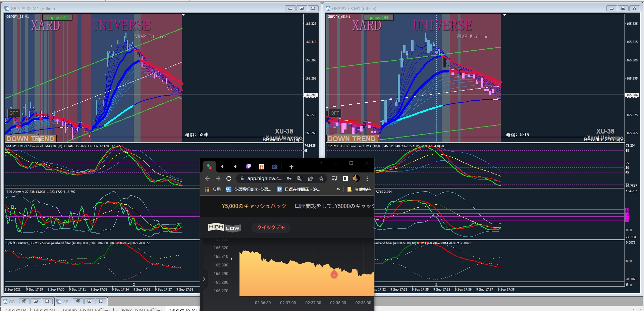644x311 pixels.
Task: Open the browser three-dot menu
Action: coord(367,178)
